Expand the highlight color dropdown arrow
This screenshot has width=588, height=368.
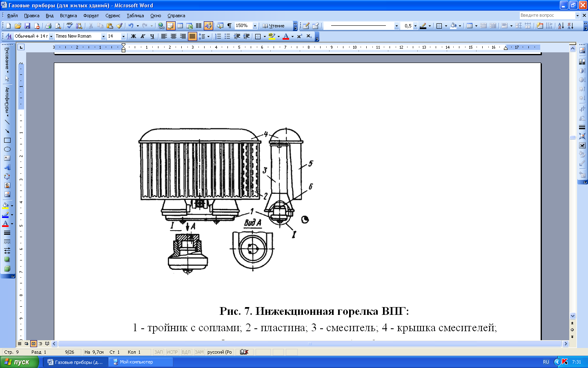point(278,36)
